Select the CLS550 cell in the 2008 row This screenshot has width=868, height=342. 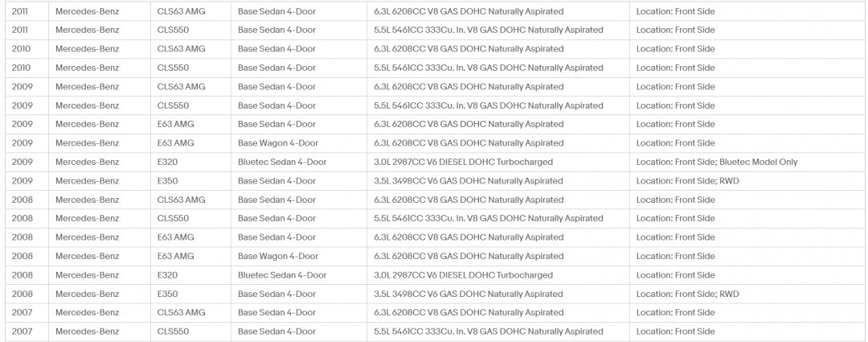[x=173, y=218]
